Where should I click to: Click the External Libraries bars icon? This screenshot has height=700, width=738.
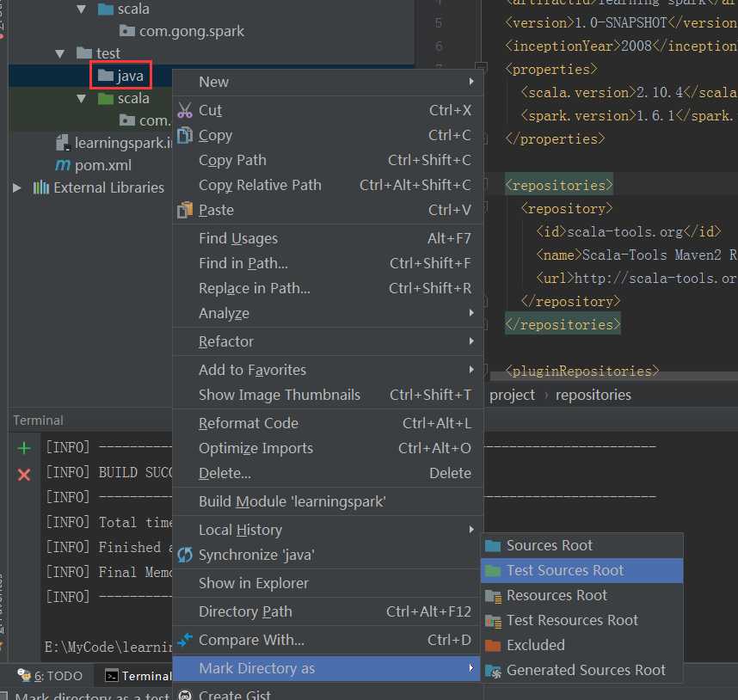tap(41, 187)
